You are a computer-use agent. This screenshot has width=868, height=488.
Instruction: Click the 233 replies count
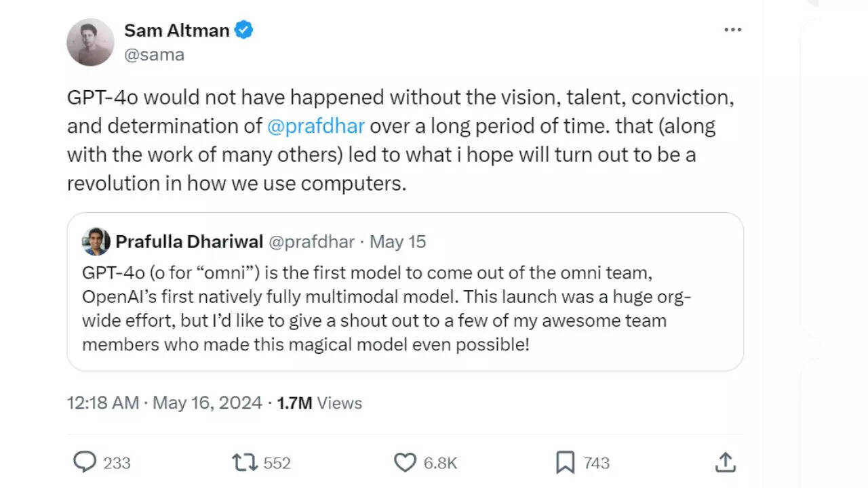coord(117,463)
